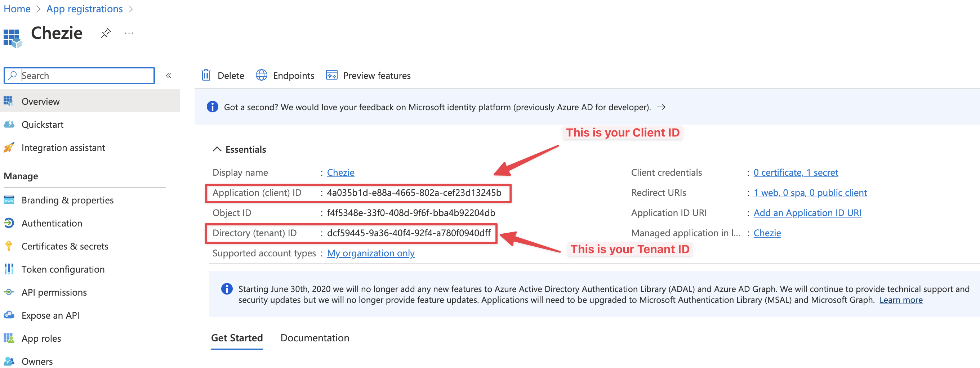Viewport: 980px width, 368px height.
Task: Click Learn more in ADAL notice
Action: pyautogui.click(x=901, y=300)
